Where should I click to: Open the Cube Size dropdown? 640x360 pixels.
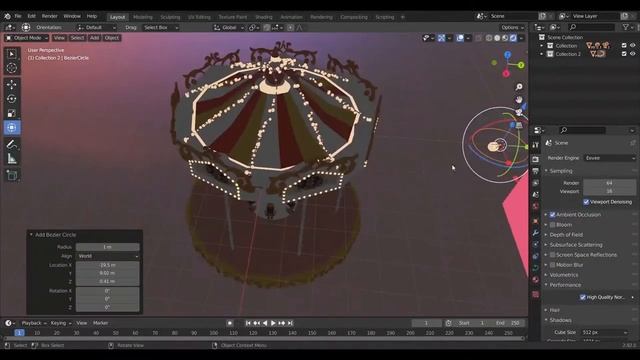click(605, 333)
